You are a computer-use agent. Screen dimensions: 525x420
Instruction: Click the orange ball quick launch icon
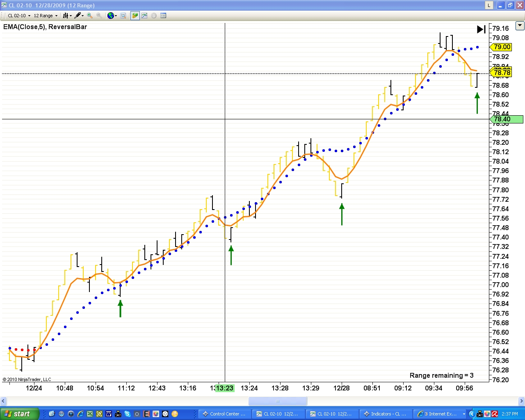pyautogui.click(x=175, y=414)
